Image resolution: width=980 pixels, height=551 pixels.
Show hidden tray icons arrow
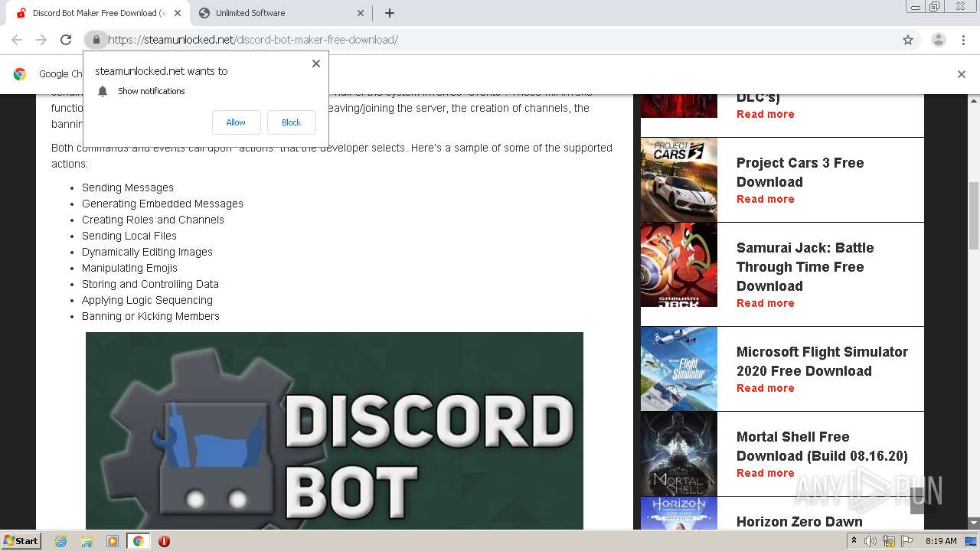(854, 541)
